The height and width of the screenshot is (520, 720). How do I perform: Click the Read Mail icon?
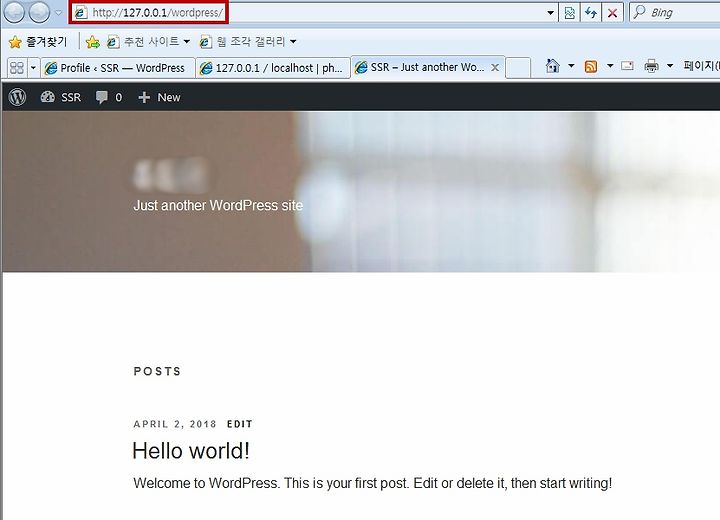coord(627,66)
